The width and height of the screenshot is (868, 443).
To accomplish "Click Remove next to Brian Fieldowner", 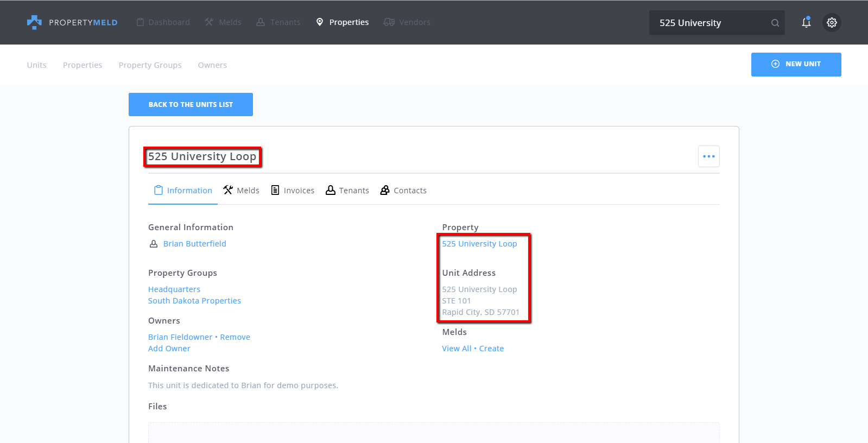I will (235, 337).
